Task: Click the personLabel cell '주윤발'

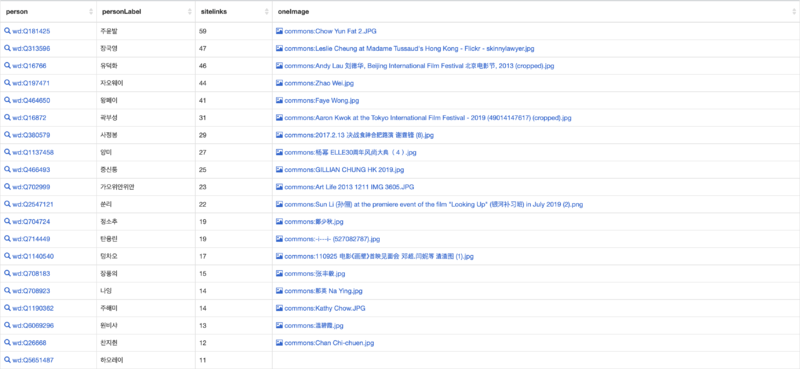Action: tap(109, 31)
